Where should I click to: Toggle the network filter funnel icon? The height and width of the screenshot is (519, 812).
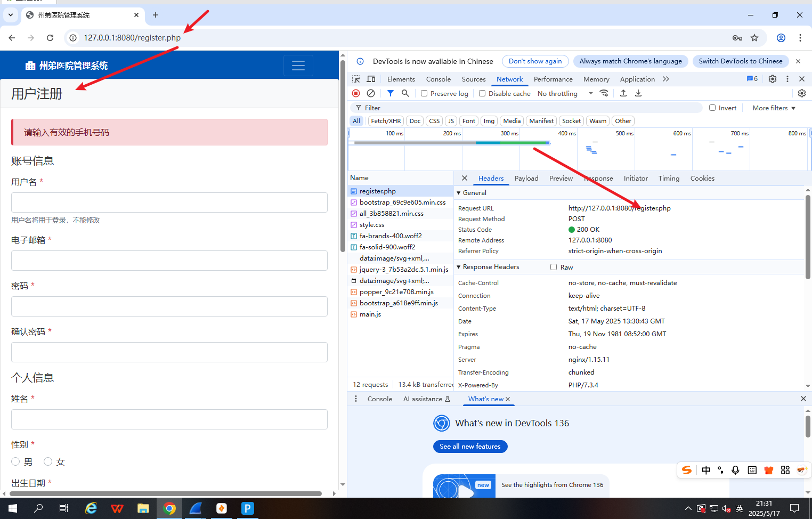(x=391, y=93)
